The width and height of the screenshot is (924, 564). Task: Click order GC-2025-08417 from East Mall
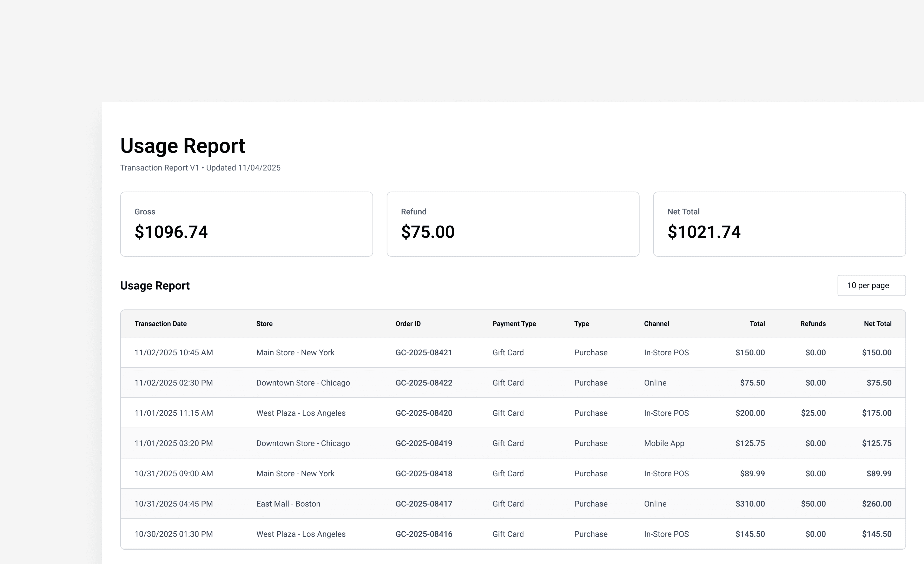click(424, 504)
